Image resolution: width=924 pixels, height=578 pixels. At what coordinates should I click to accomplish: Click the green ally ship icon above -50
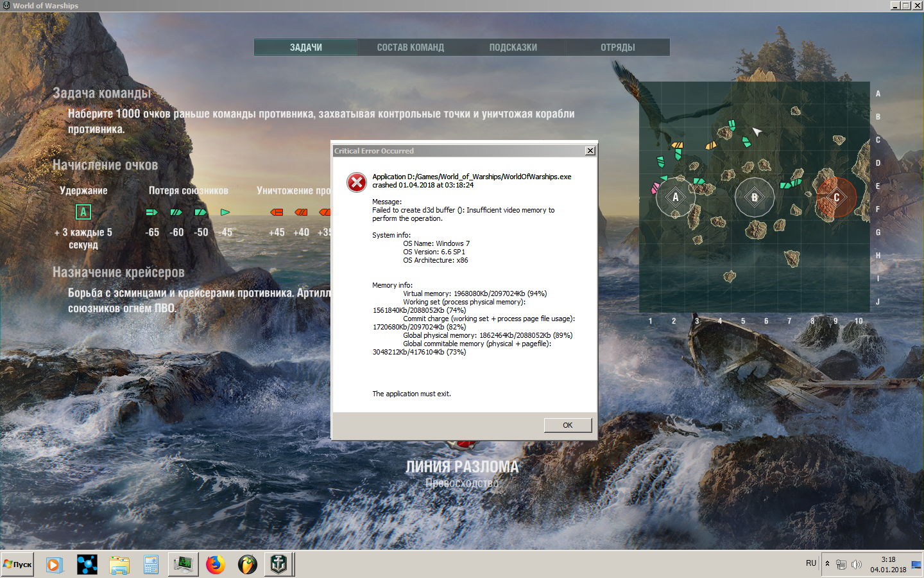click(x=201, y=212)
